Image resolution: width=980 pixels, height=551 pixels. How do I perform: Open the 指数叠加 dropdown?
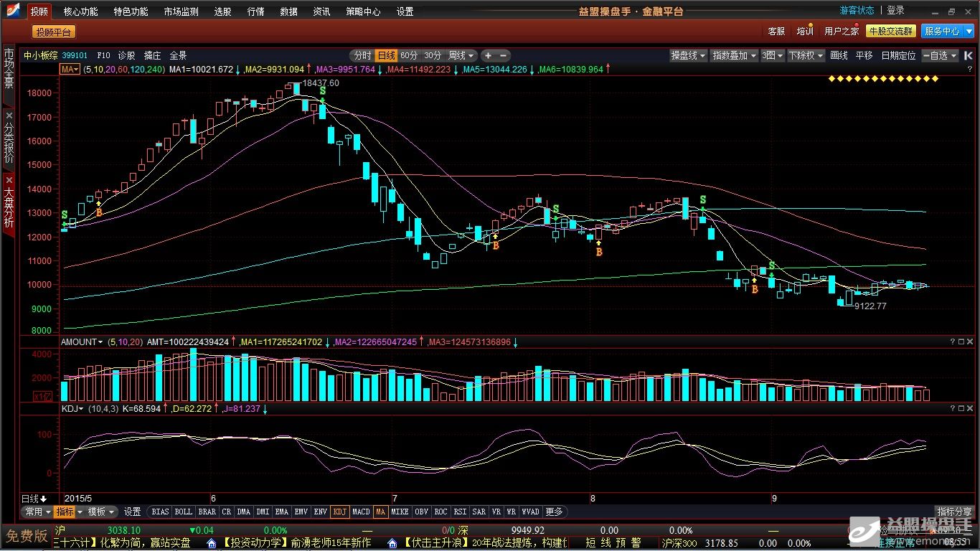(734, 55)
